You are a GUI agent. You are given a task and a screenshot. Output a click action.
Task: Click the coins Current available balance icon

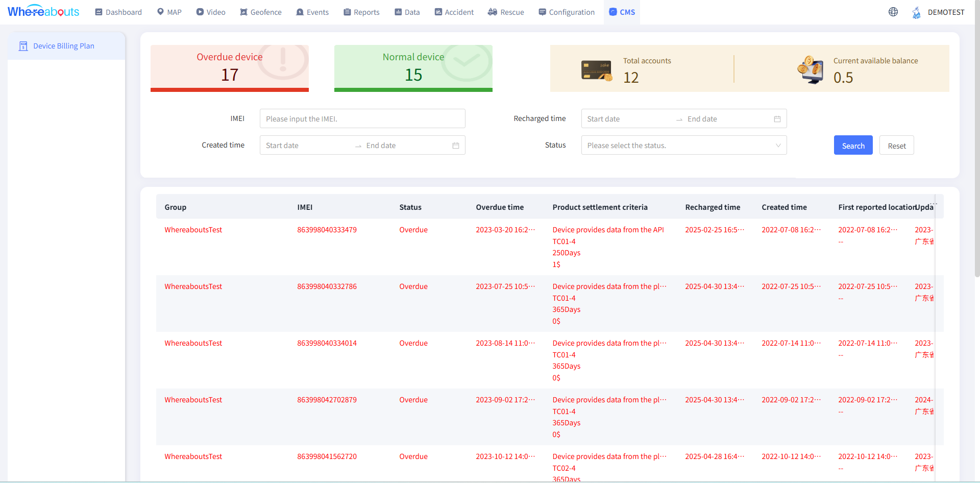point(810,69)
